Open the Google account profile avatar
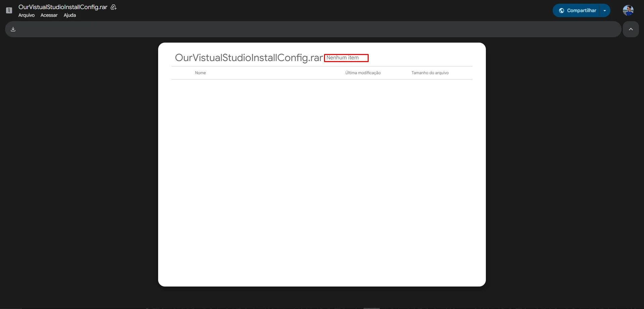This screenshot has width=644, height=309. point(628,10)
